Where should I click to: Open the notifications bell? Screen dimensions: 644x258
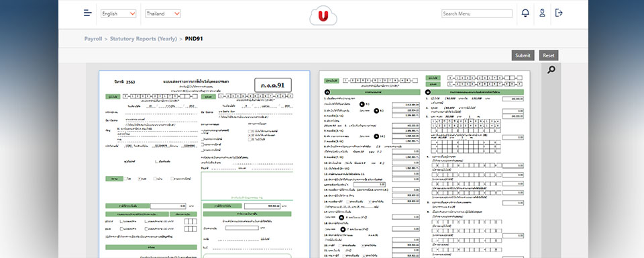click(525, 13)
